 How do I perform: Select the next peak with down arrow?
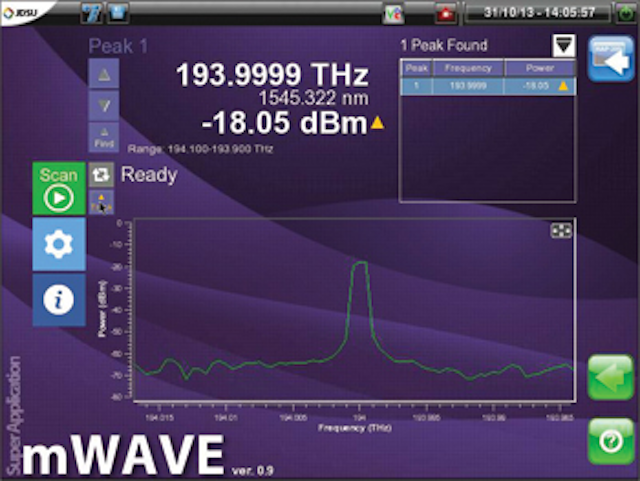pyautogui.click(x=104, y=106)
